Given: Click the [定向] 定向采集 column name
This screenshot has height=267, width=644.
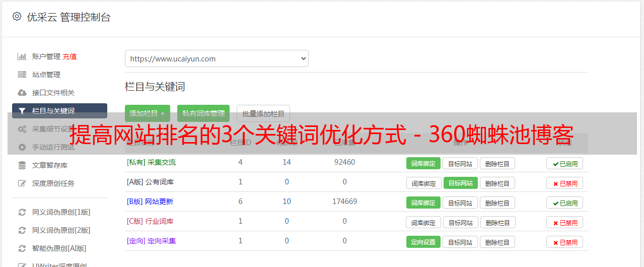Looking at the screenshot, I should (151, 241).
